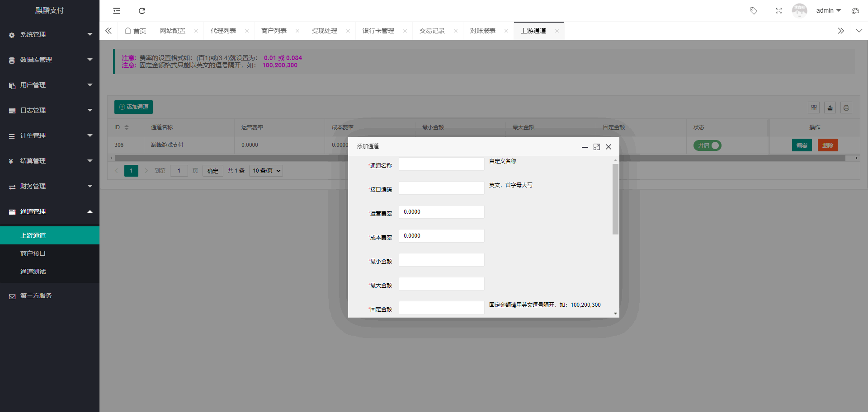Click the 通道名称 input field

441,164
